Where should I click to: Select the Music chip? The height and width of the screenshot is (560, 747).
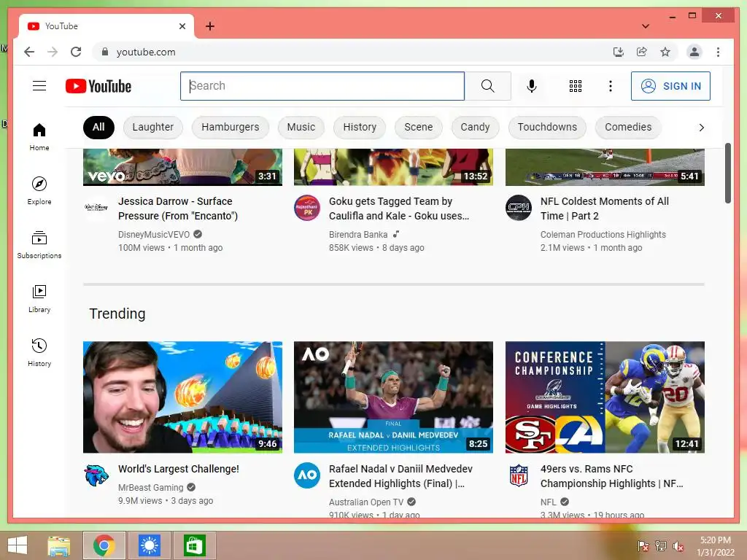[301, 127]
